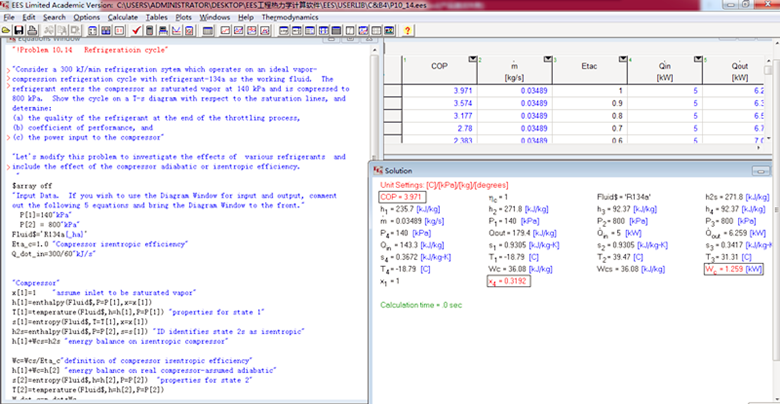Show the Arrays window toolbar icon
Screen dimensions: 780x404
(322, 30)
